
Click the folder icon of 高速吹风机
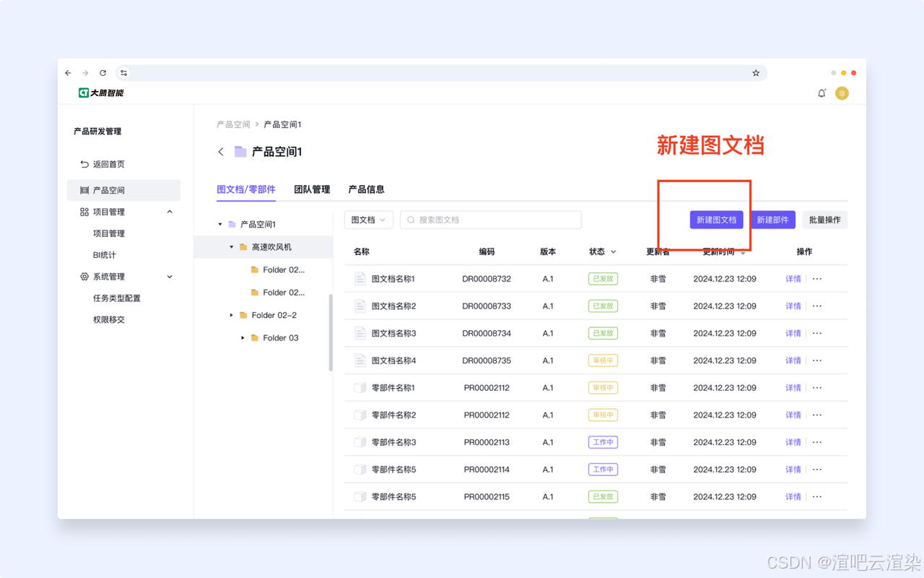click(243, 247)
